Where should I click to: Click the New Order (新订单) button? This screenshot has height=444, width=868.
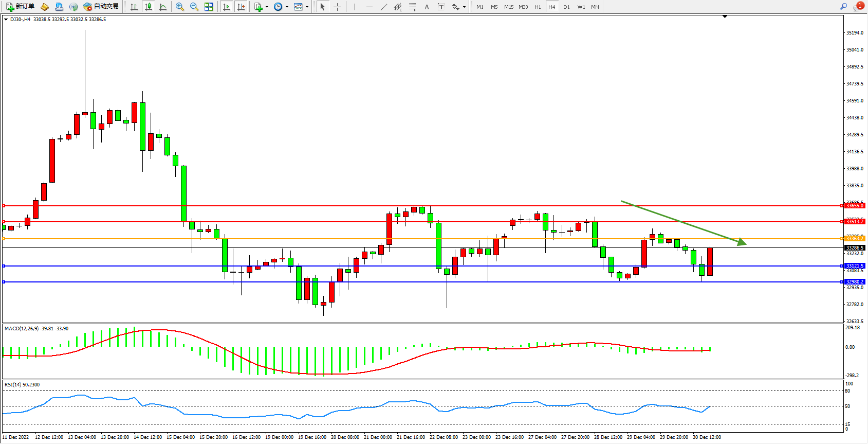pos(21,7)
